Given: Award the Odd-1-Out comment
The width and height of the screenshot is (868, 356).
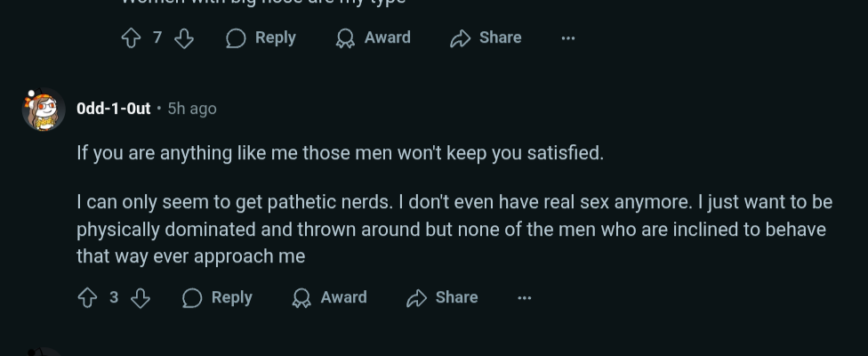Looking at the screenshot, I should coord(329,298).
